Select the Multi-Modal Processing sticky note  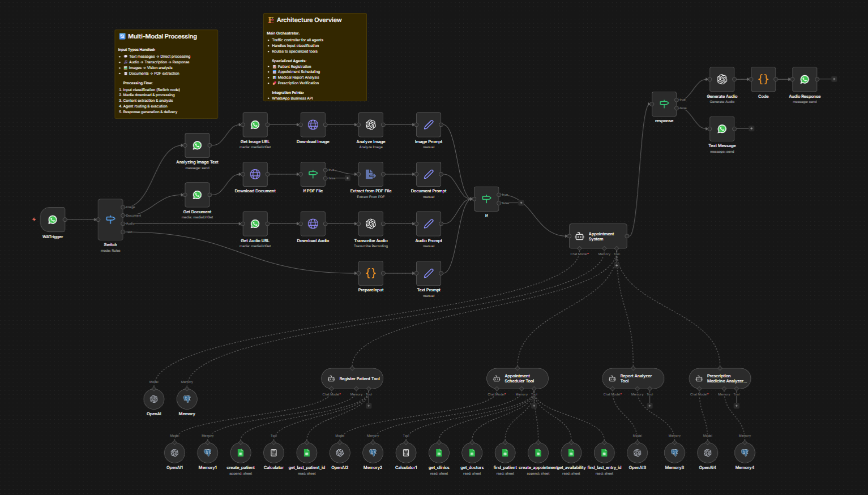(166, 74)
